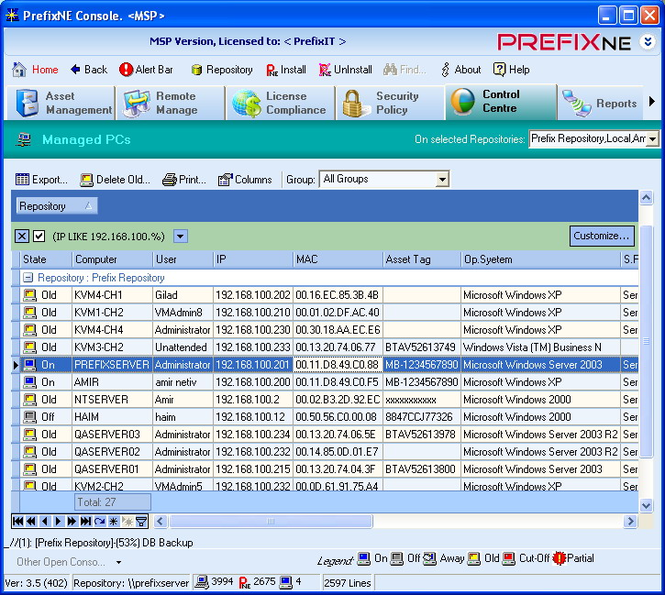Open the Repository toolbar item
The width and height of the screenshot is (665, 595).
221,70
